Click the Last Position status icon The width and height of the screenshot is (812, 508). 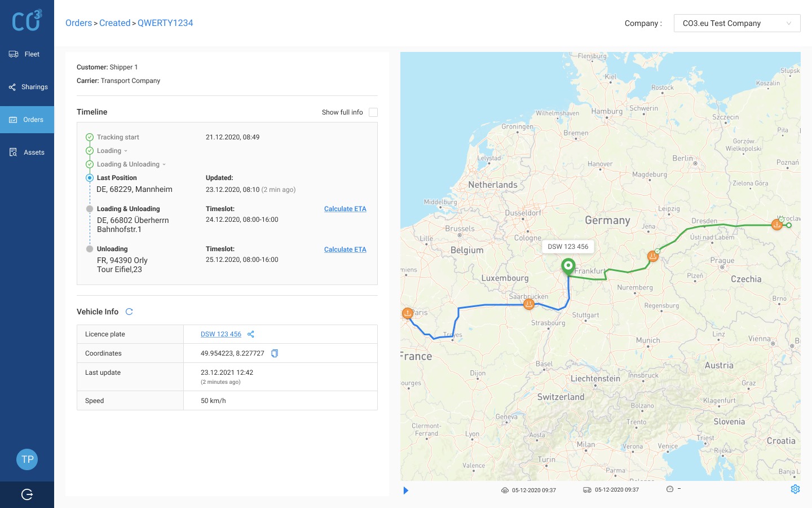point(90,178)
